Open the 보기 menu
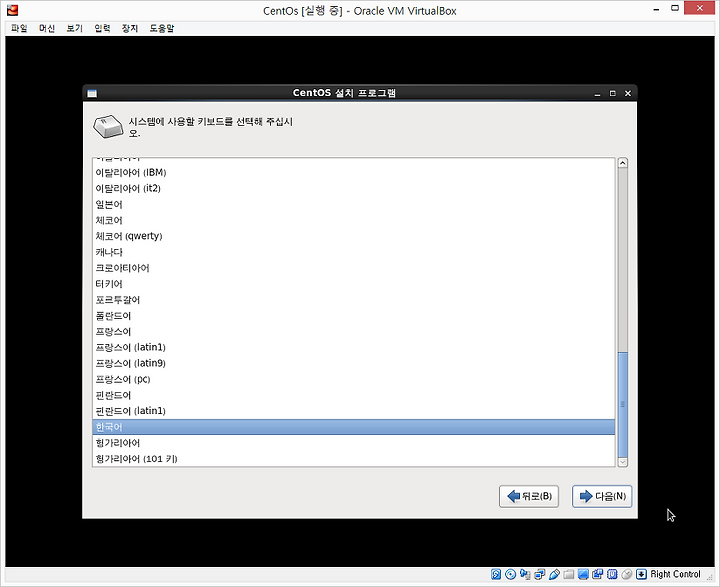Image resolution: width=720 pixels, height=587 pixels. click(x=74, y=28)
